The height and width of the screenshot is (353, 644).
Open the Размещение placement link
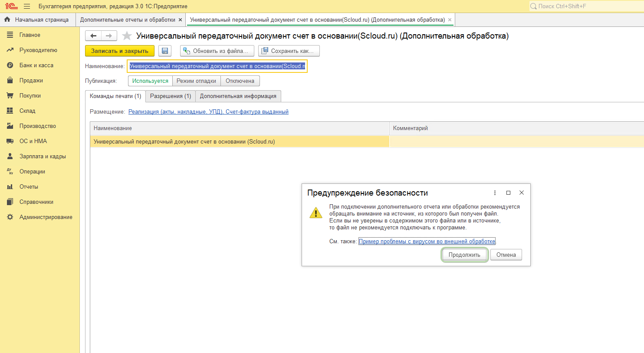[x=208, y=112]
